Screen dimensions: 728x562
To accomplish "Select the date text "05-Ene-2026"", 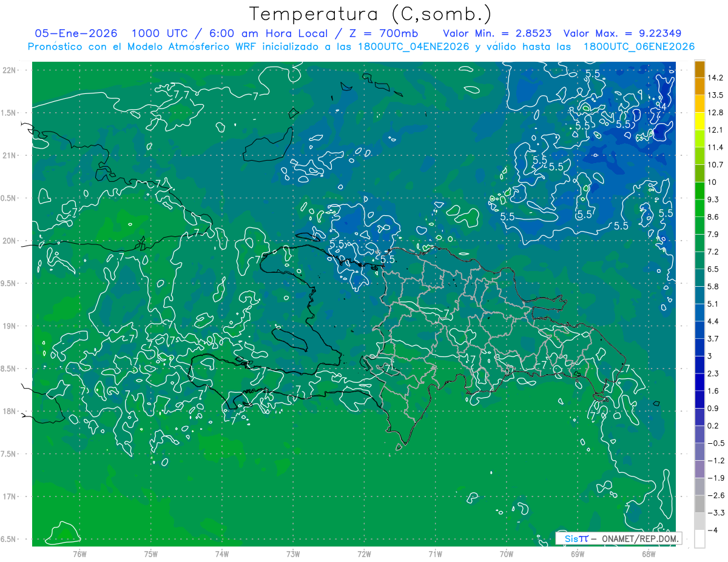I will tap(76, 33).
